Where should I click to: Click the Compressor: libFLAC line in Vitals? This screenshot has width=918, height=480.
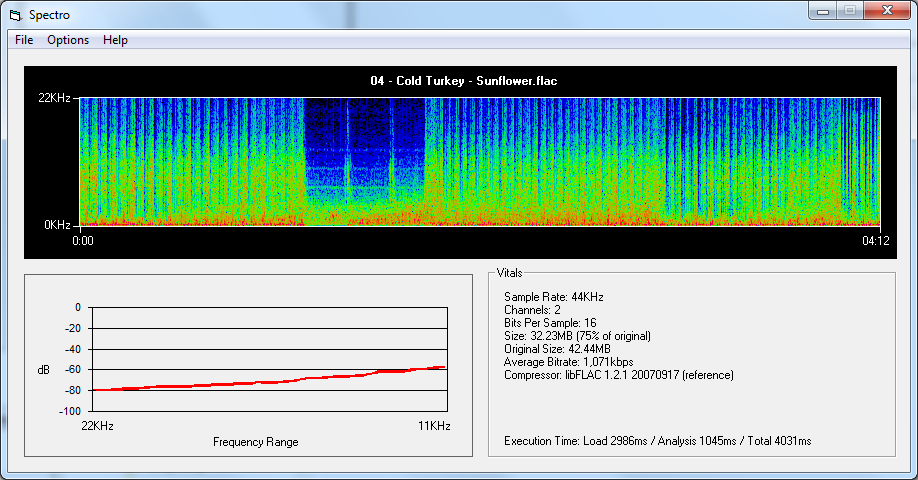tap(618, 375)
